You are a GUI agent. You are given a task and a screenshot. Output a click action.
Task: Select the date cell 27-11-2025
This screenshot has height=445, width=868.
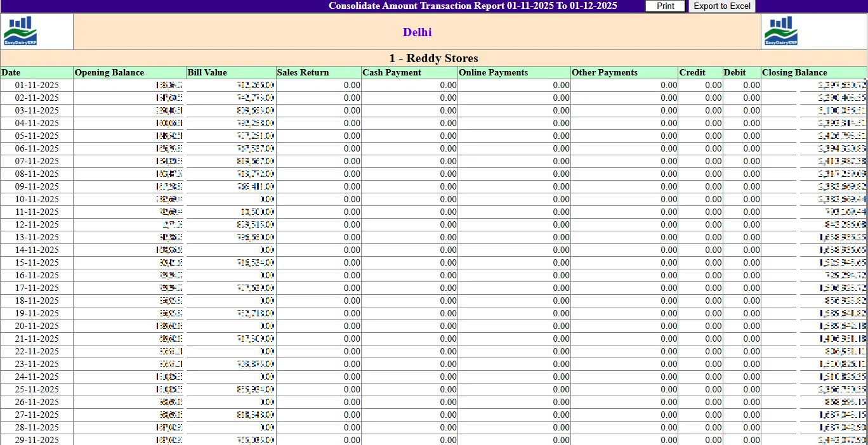coord(37,415)
